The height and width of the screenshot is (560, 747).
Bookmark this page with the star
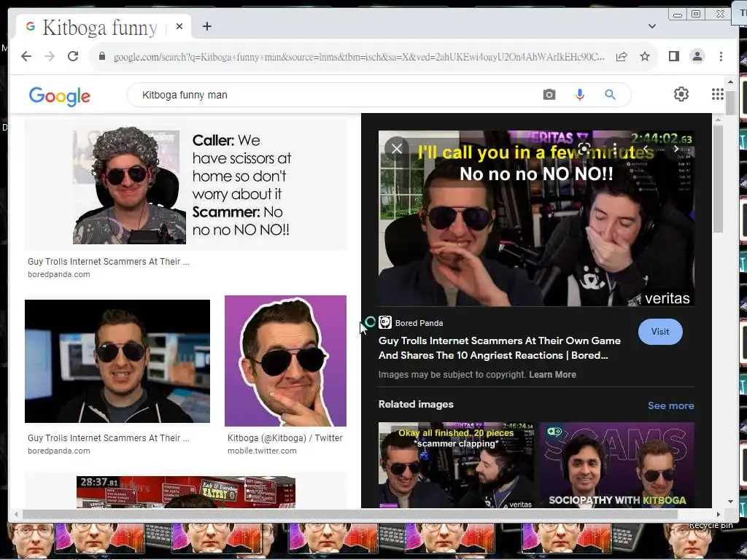[x=645, y=57]
